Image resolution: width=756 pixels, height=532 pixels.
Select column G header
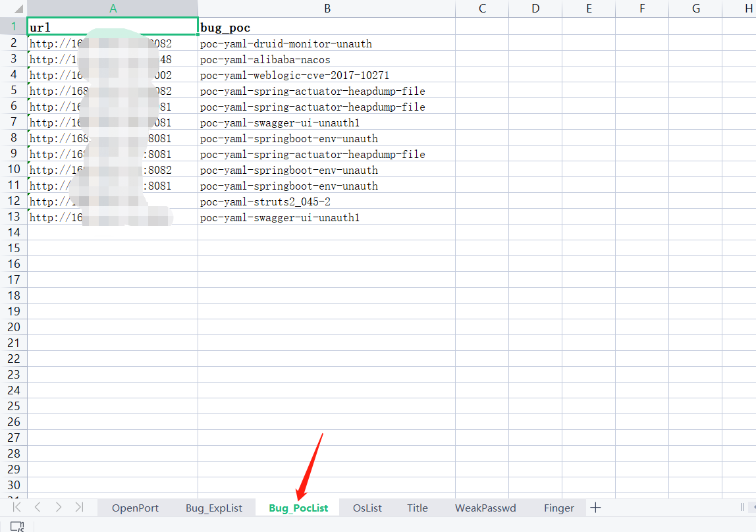(695, 9)
